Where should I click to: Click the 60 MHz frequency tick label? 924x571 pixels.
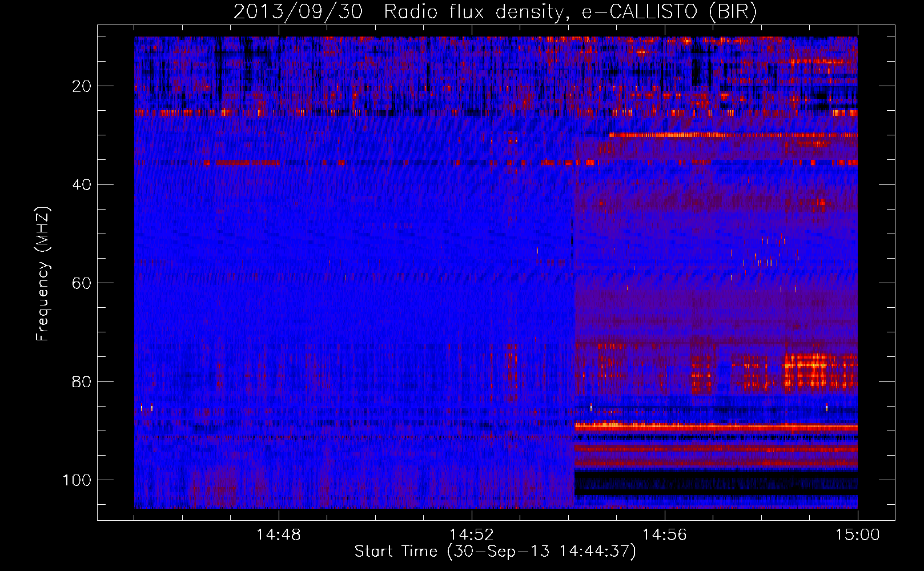pyautogui.click(x=82, y=284)
